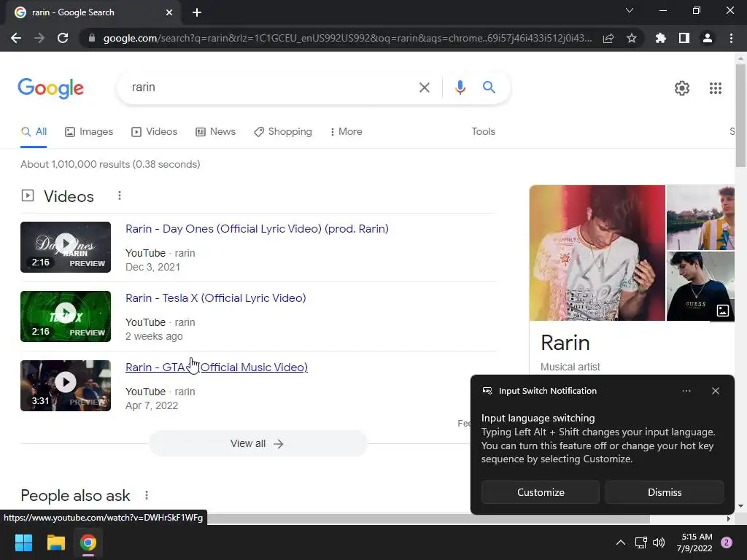This screenshot has width=747, height=560.
Task: Switch to the Images tab
Action: tap(89, 132)
